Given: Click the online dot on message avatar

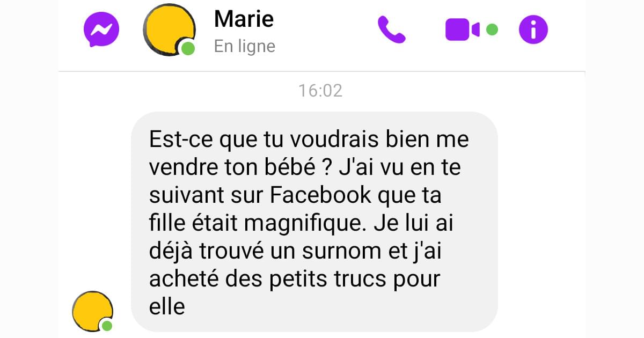Looking at the screenshot, I should (107, 326).
